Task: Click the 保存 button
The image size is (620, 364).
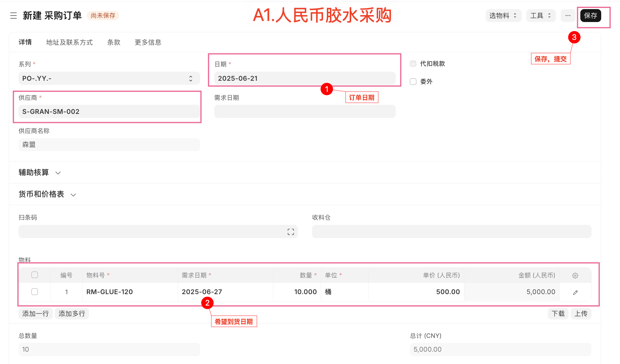Action: pyautogui.click(x=590, y=16)
